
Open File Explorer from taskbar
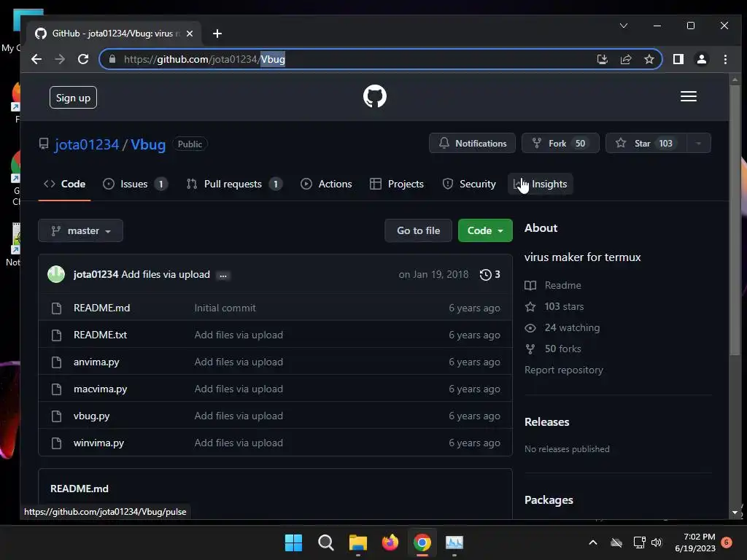pos(357,542)
